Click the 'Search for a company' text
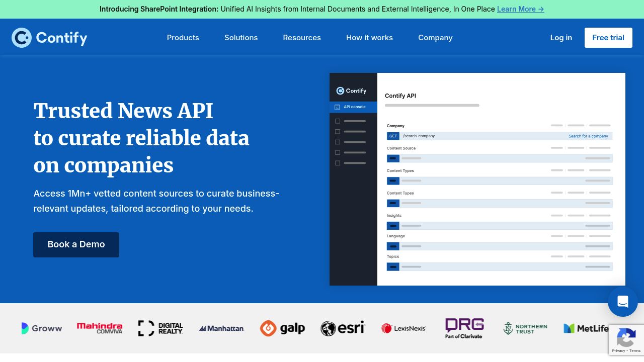 coord(588,136)
